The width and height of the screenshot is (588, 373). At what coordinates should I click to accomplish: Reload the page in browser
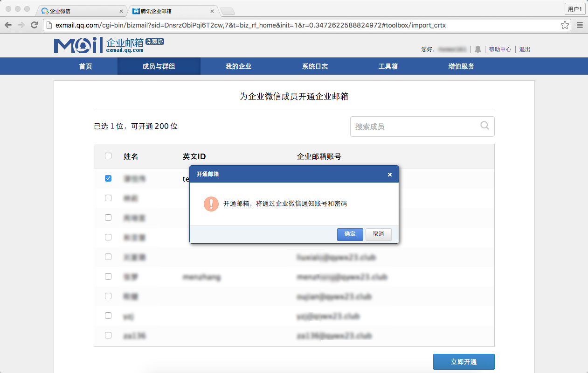point(34,25)
